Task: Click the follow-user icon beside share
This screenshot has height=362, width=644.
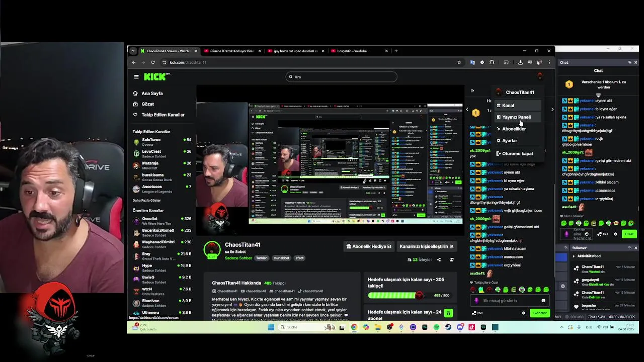Action: coord(451,260)
